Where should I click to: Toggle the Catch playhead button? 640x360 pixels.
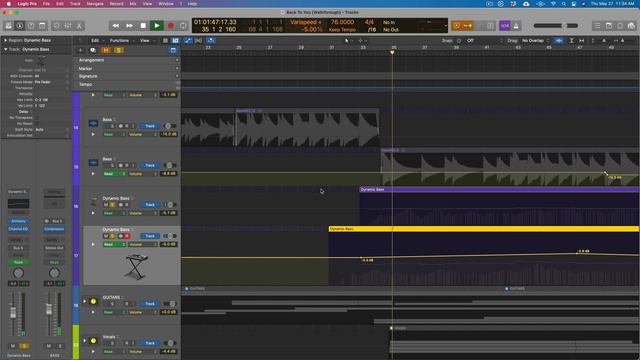[x=211, y=40]
